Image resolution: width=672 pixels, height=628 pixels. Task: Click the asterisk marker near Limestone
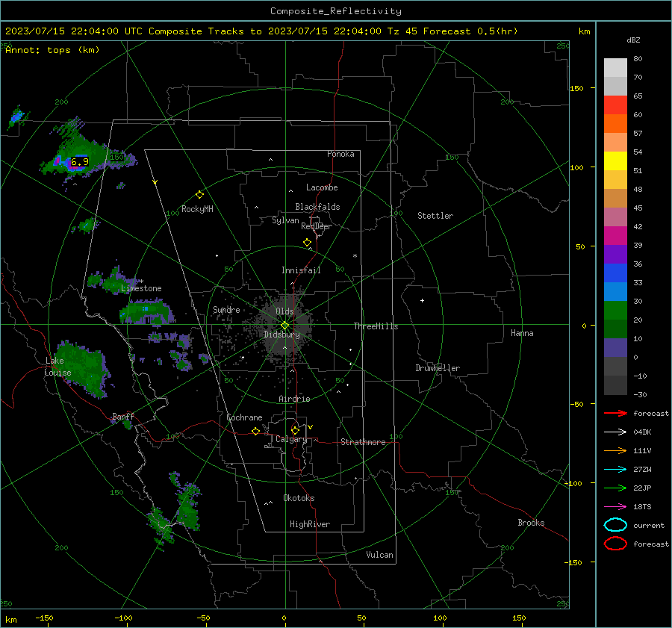(141, 282)
